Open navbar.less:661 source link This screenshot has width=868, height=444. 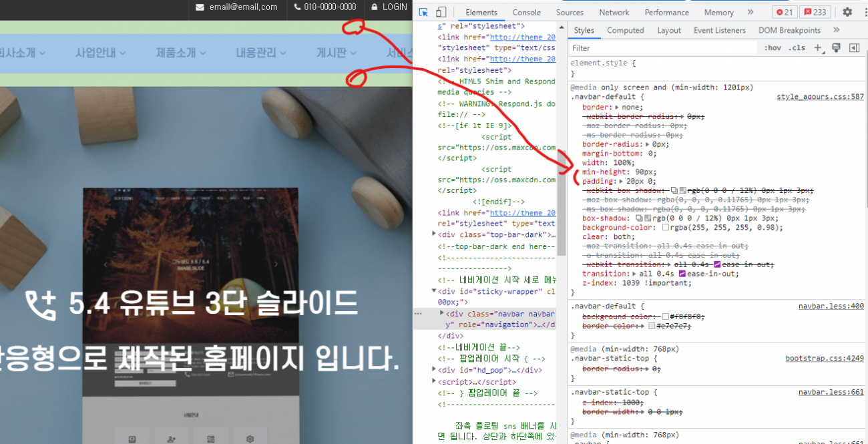click(831, 392)
